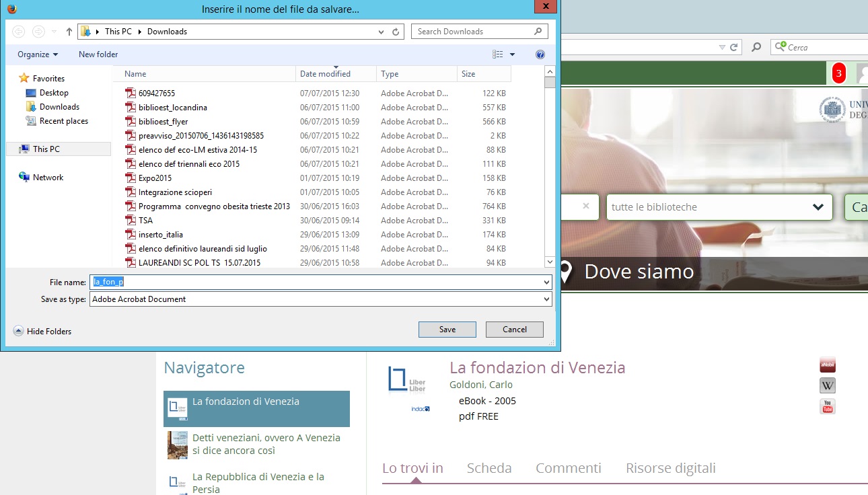
Task: Click the Goldoni, Carlo author link
Action: click(x=480, y=385)
